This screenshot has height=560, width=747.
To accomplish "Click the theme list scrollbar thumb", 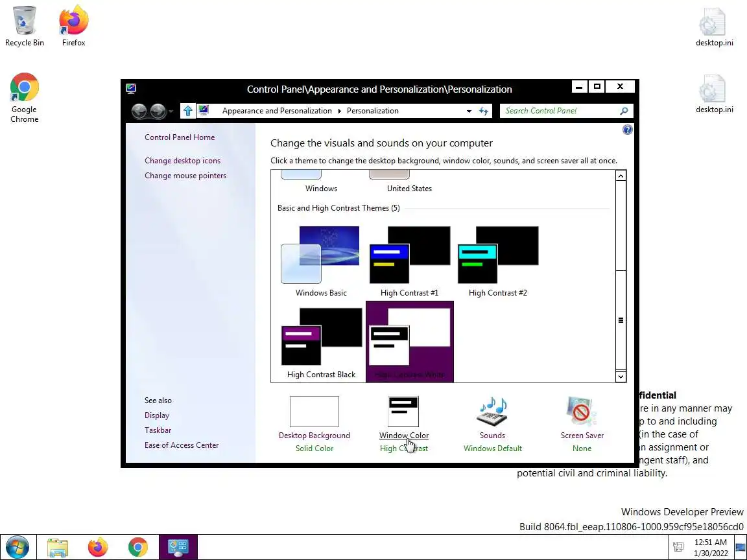I will tap(621, 320).
